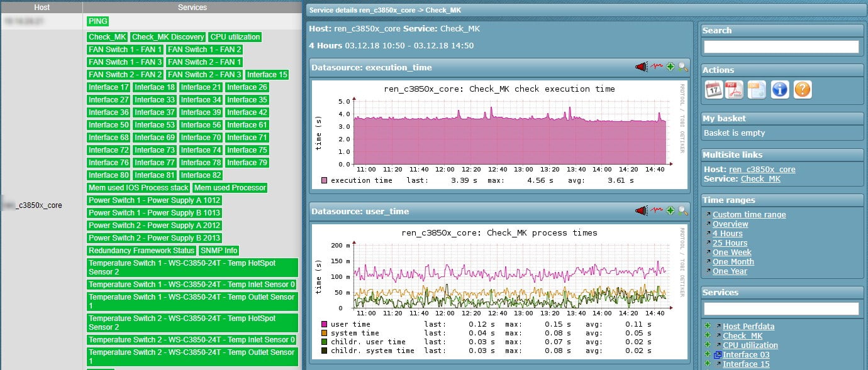Click the top Search input field
This screenshot has height=370, width=868.
click(x=781, y=47)
